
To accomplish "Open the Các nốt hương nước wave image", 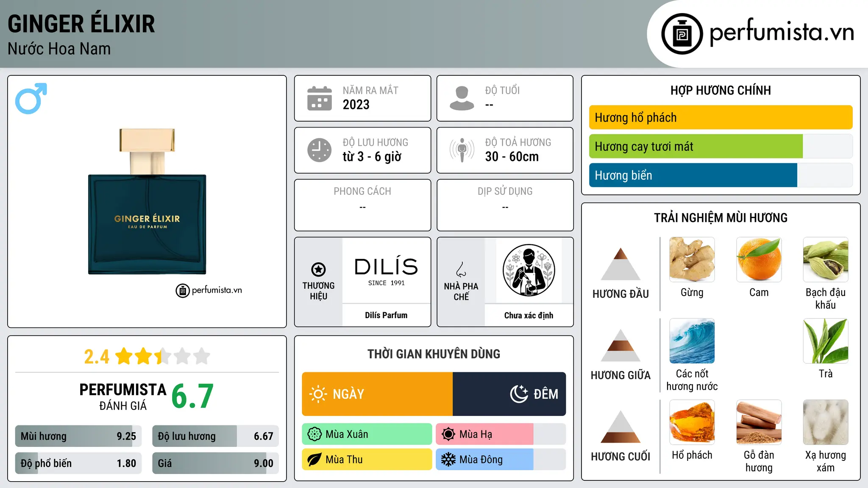I will point(692,341).
